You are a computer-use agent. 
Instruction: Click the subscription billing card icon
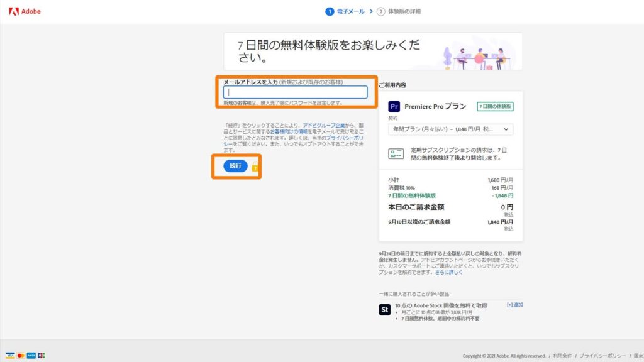[396, 154]
